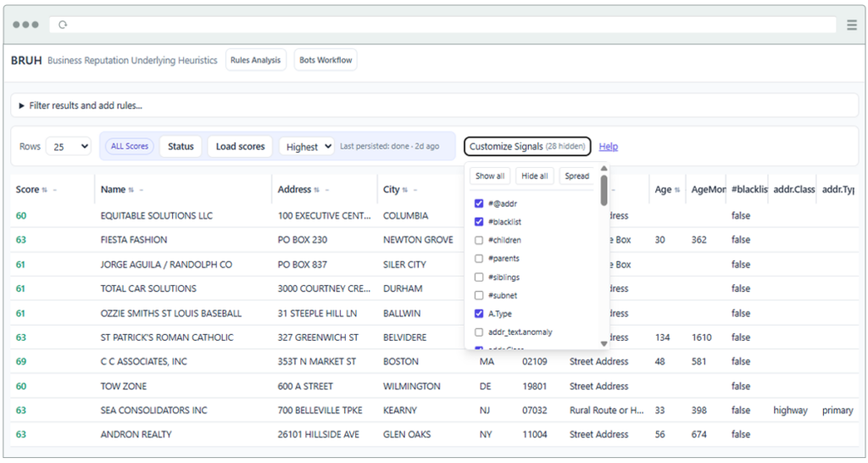868x463 pixels.
Task: Sort by Score column icon
Action: [44, 190]
